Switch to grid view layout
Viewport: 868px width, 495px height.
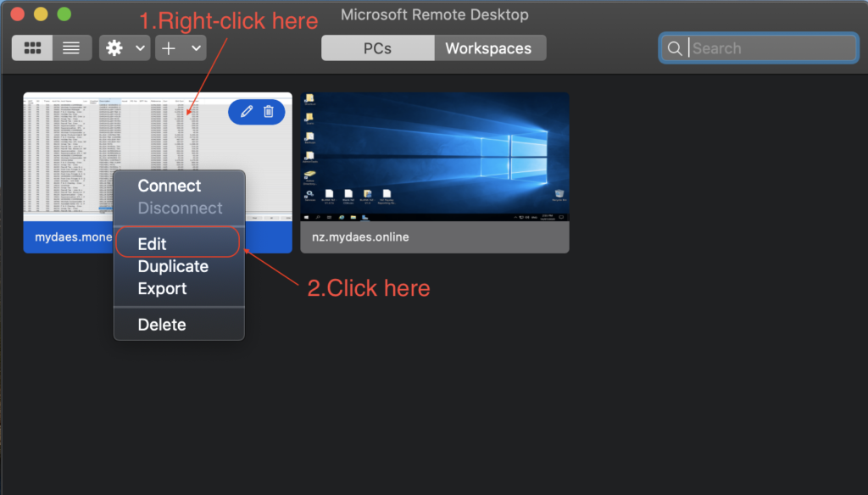(x=32, y=48)
